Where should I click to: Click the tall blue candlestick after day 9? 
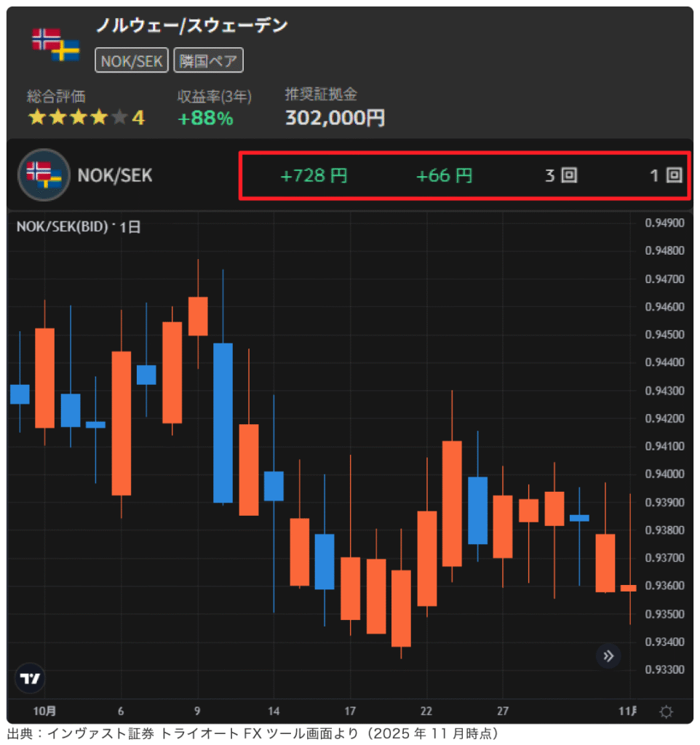[x=223, y=422]
